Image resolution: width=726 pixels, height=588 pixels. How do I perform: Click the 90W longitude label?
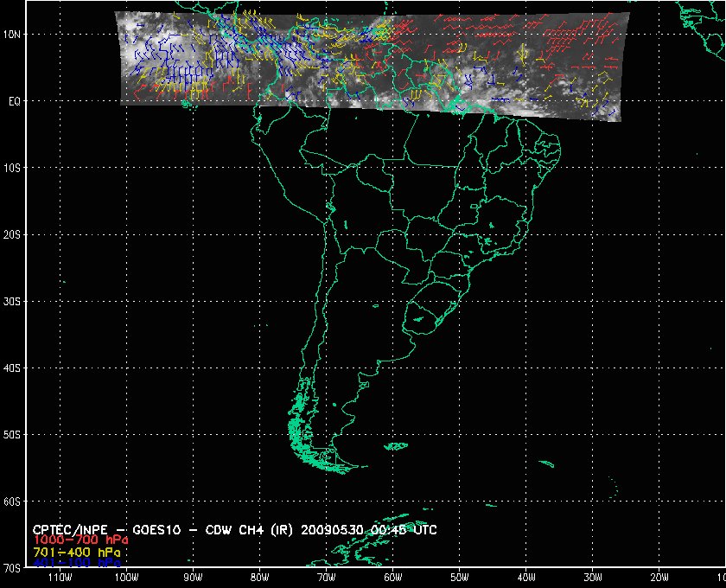tap(193, 578)
